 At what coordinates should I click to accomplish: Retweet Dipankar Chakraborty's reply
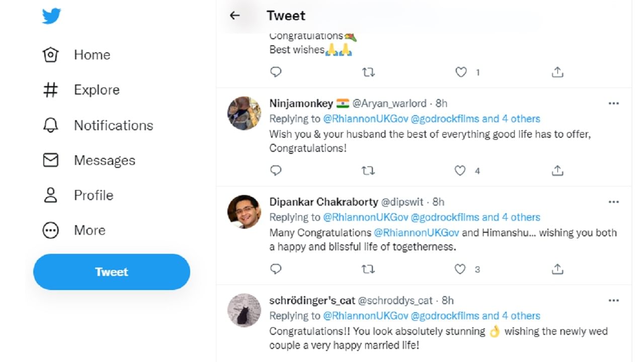[x=368, y=269]
